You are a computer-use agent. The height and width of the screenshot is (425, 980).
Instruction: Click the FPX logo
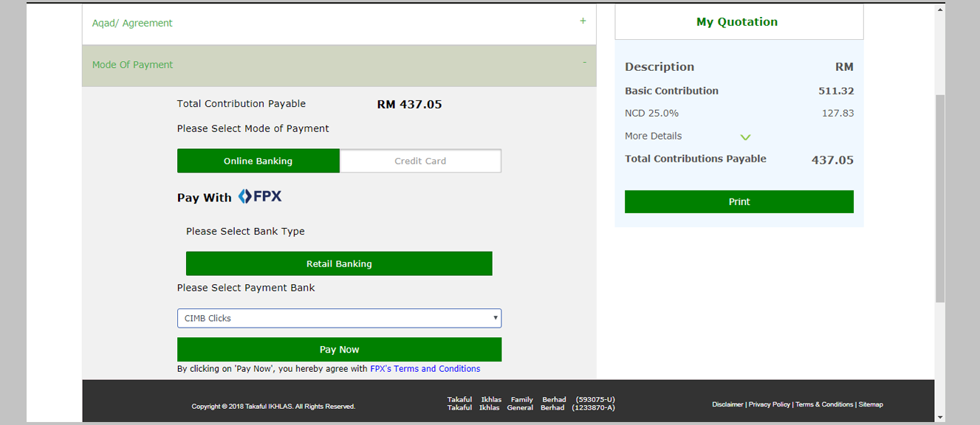pyautogui.click(x=260, y=196)
